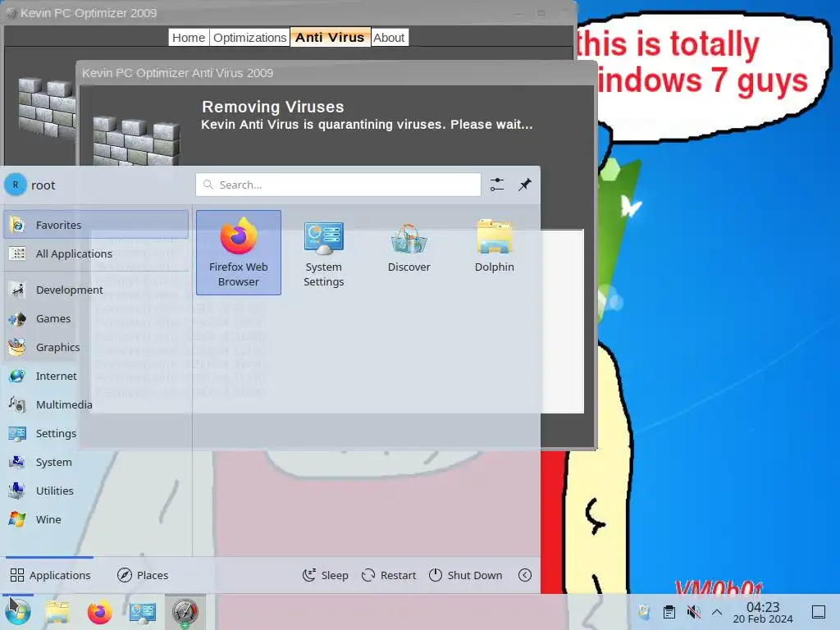This screenshot has height=630, width=840.
Task: Open the Development category
Action: [x=96, y=290]
